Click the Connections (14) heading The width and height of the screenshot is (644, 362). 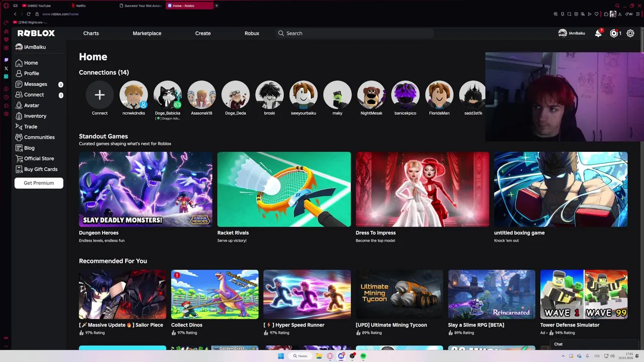(104, 72)
